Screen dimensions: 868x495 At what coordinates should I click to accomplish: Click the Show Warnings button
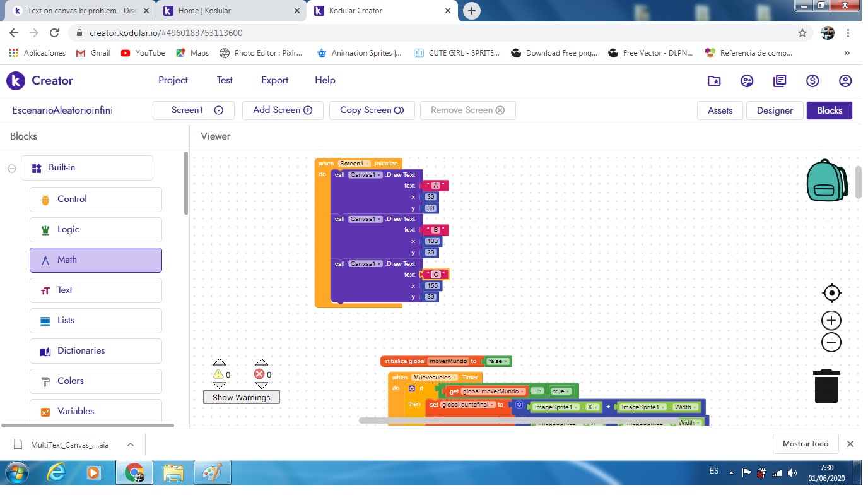pos(241,397)
